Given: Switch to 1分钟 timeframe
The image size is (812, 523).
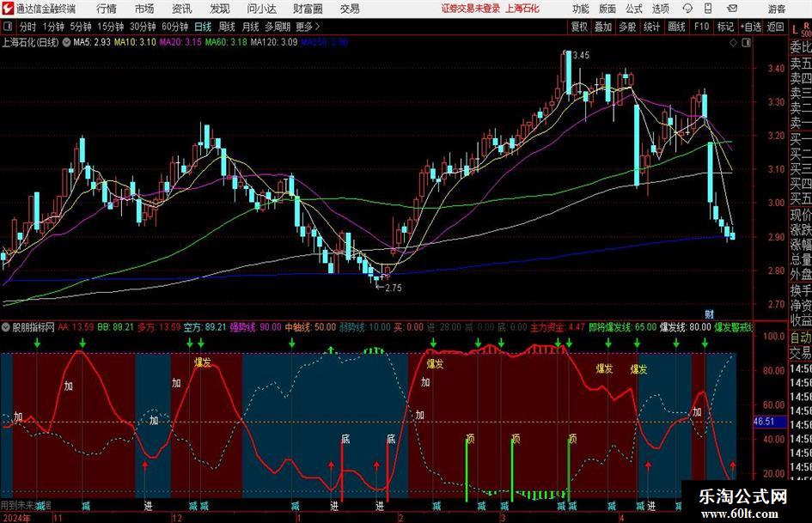Looking at the screenshot, I should (x=53, y=27).
